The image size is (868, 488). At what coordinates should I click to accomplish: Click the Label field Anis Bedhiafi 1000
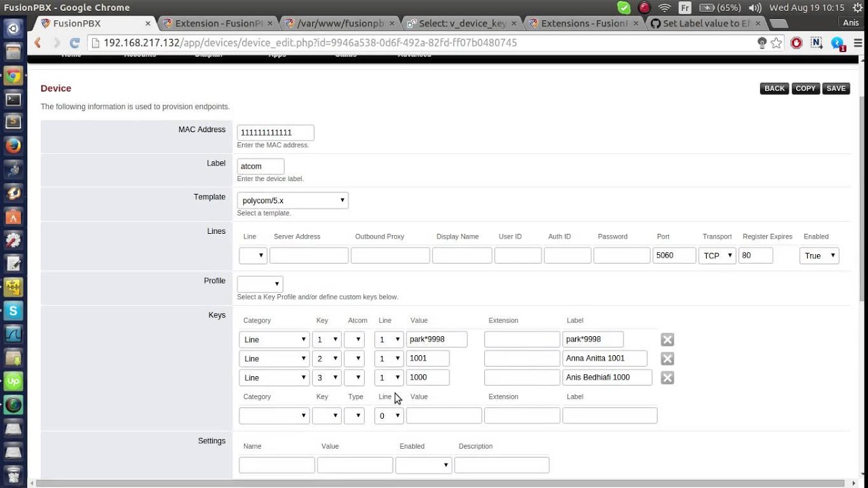pos(607,378)
